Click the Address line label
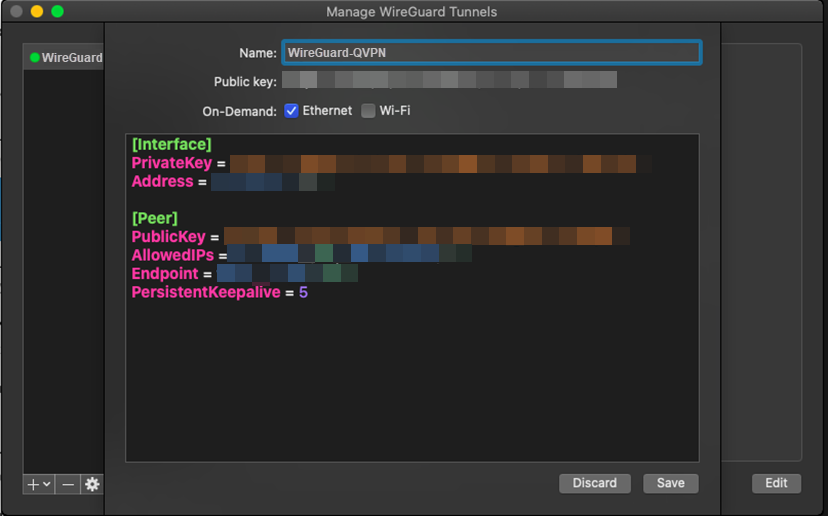 (162, 181)
